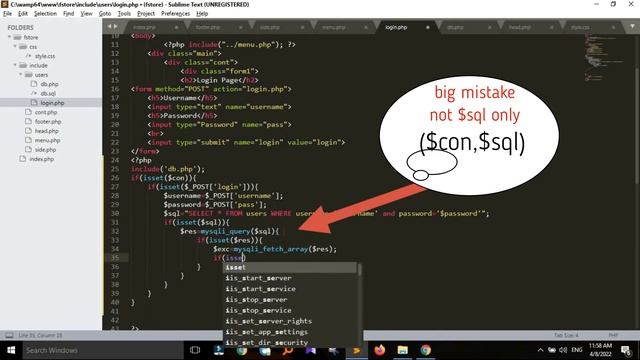Open cont.php in the sidebar
Image resolution: width=640 pixels, height=360 pixels.
[x=46, y=112]
